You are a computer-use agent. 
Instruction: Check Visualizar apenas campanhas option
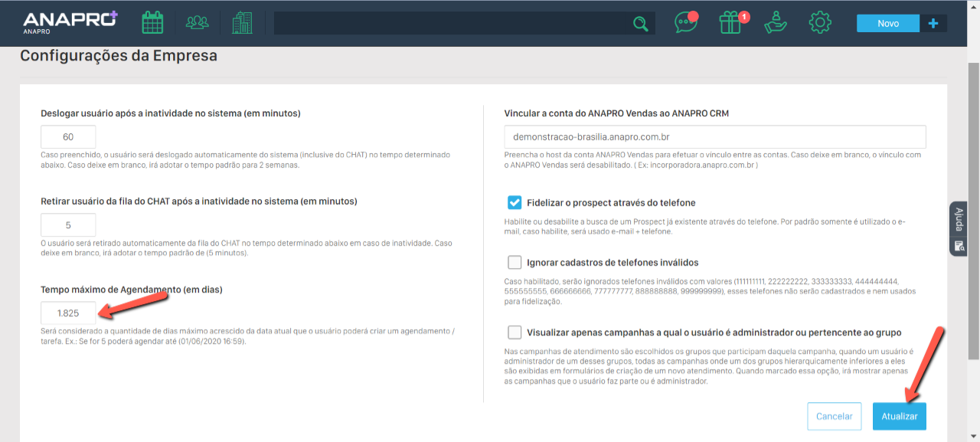pos(514,332)
